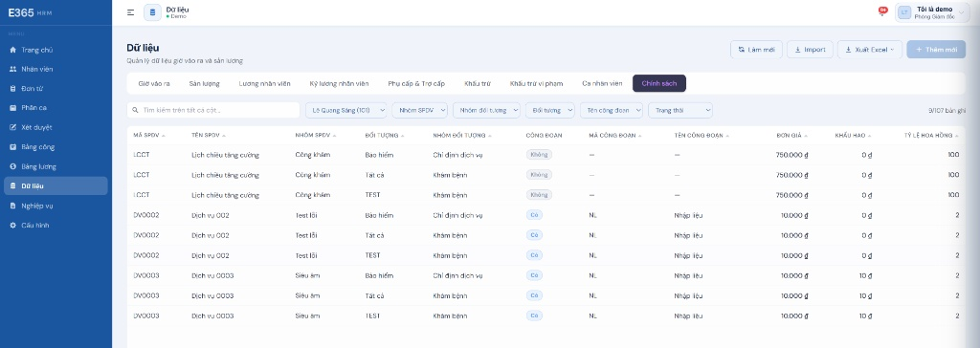Image resolution: width=980 pixels, height=348 pixels.
Task: Click Test lỗi cell in Dịch vụ 002 TEST row
Action: point(306,255)
